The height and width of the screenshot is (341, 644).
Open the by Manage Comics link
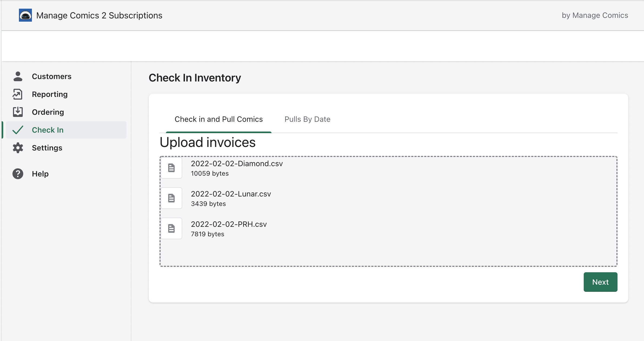tap(595, 15)
